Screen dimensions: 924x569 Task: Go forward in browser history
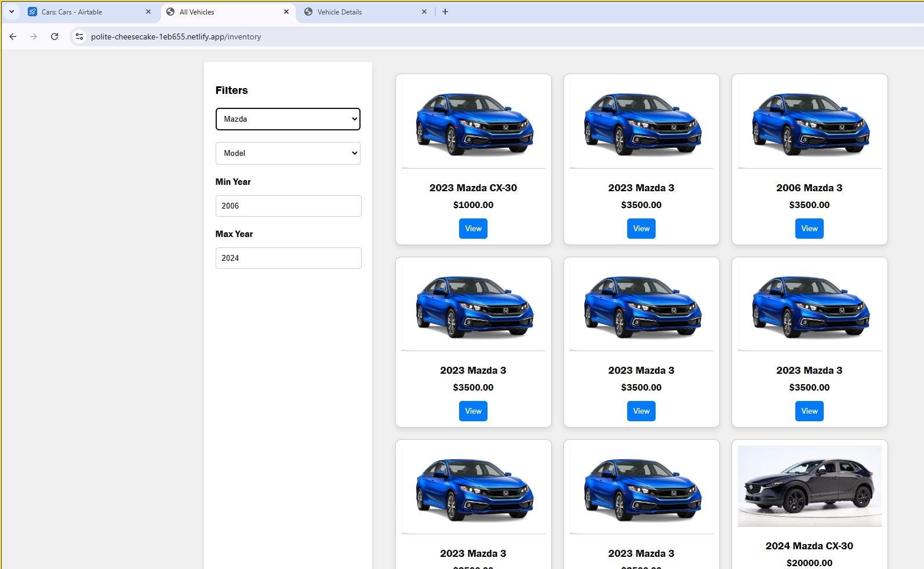(34, 37)
